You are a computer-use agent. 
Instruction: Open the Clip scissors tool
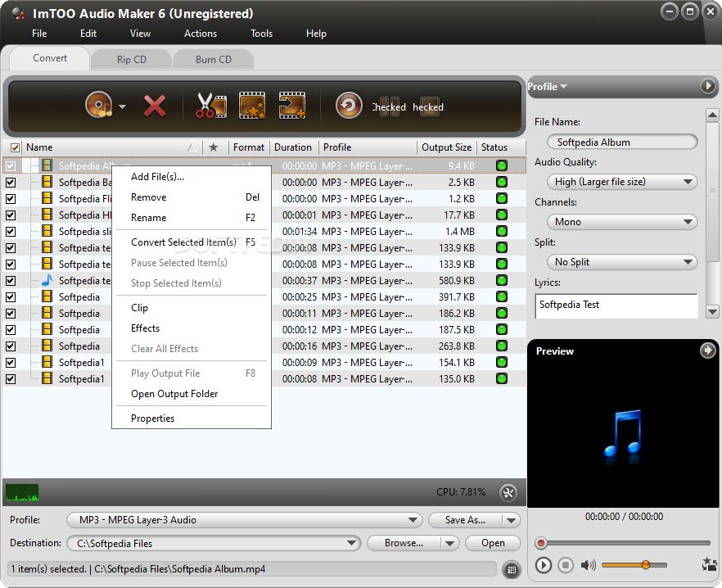tap(211, 106)
